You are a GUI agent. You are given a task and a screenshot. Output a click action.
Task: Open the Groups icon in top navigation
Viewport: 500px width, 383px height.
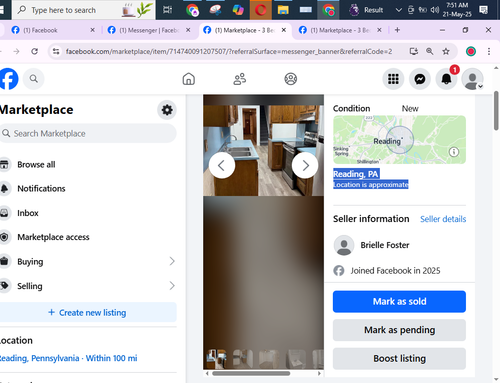point(291,79)
